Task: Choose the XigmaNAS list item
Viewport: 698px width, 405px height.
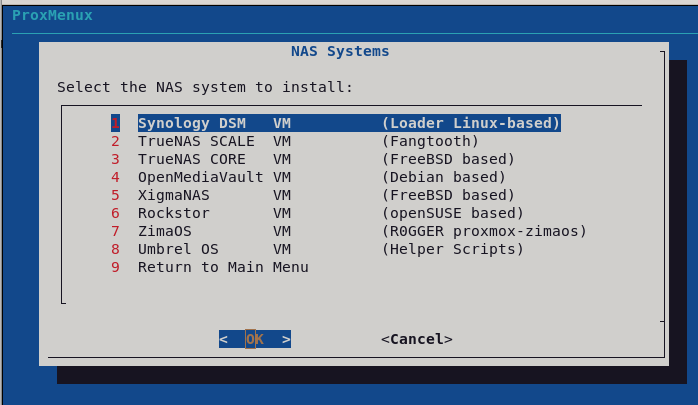Action: 174,195
